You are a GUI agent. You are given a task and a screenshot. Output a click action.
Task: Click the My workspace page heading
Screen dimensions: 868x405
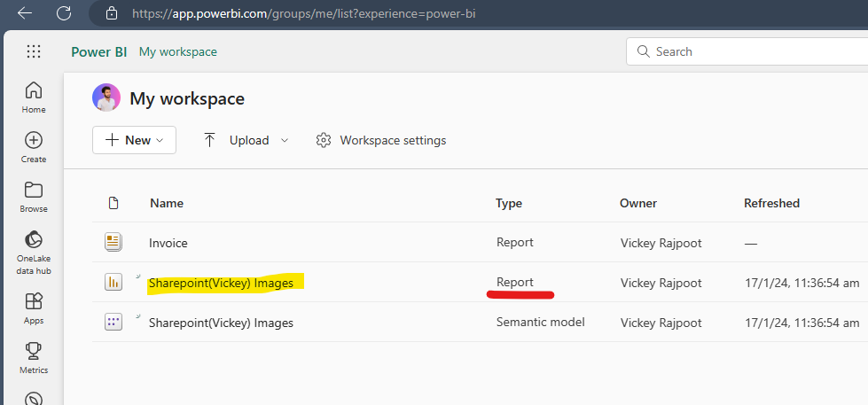click(187, 98)
